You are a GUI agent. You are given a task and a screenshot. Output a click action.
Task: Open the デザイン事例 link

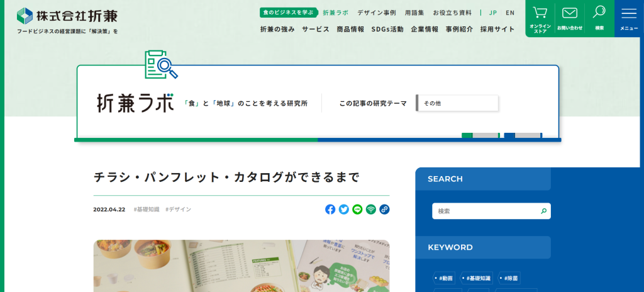tap(377, 13)
